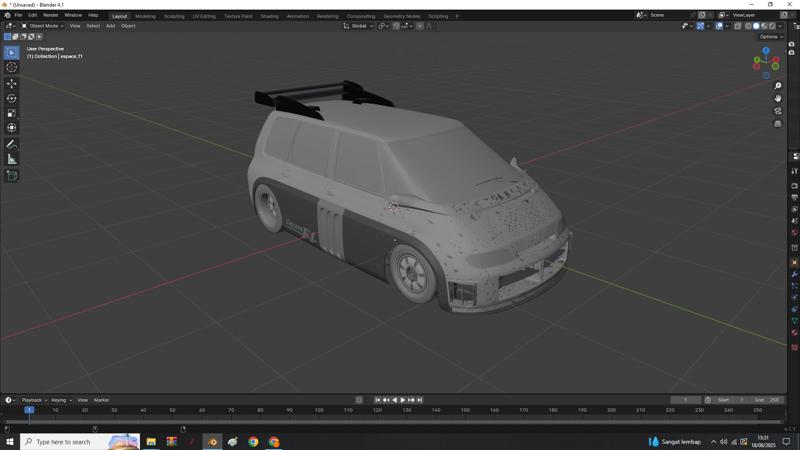Switch to wireframe shading

point(748,26)
